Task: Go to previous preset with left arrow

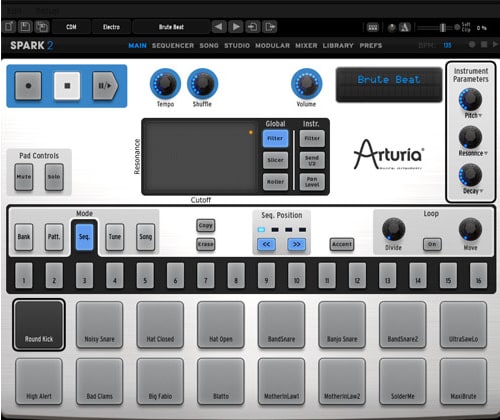Action: [x=219, y=27]
